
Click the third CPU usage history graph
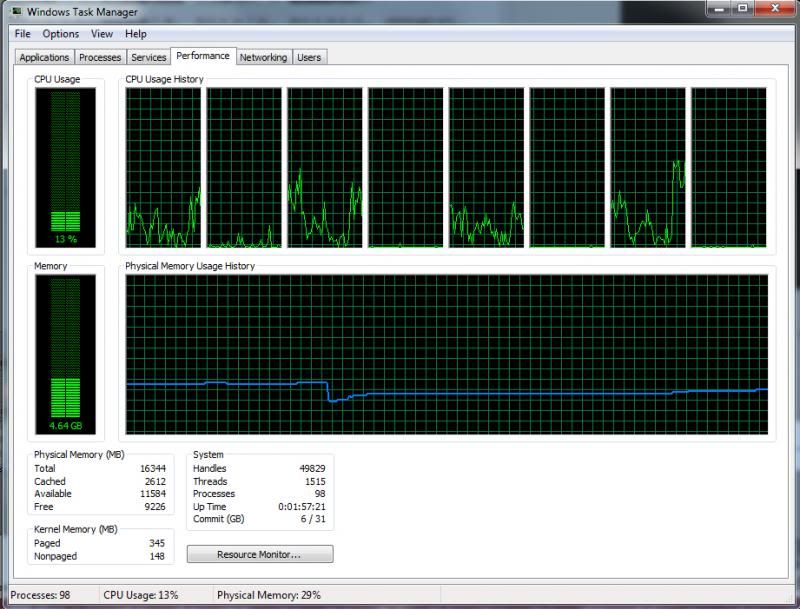click(325, 168)
